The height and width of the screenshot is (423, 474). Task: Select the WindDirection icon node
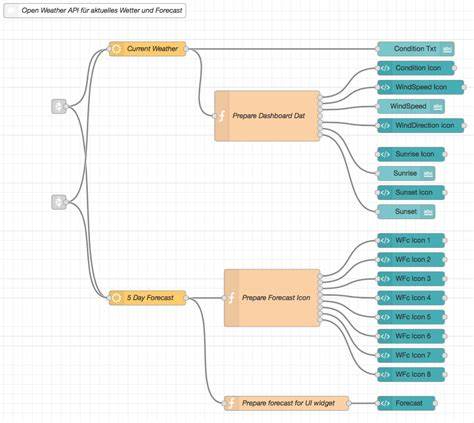pos(420,126)
